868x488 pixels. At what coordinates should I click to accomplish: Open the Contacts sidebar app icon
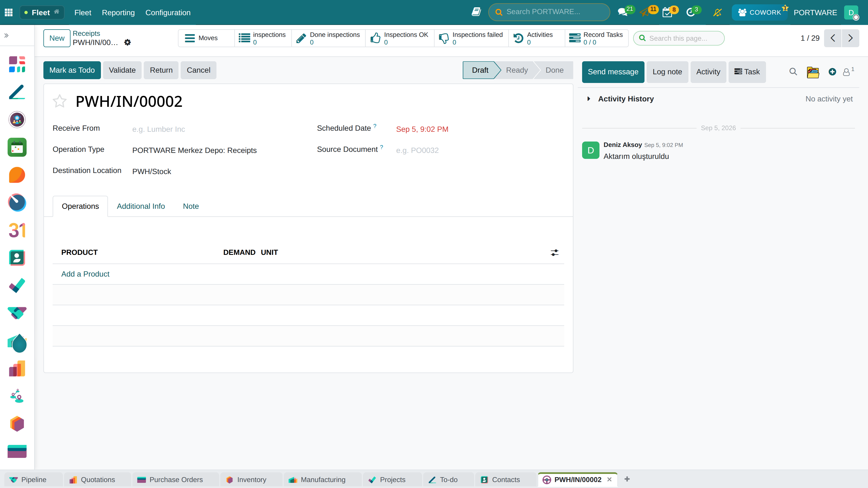click(x=17, y=258)
